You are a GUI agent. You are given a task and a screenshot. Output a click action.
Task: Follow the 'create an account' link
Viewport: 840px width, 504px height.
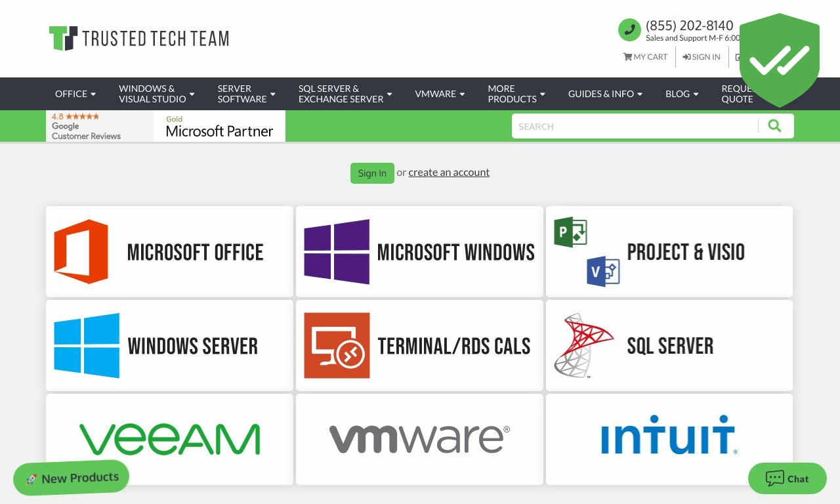[x=449, y=173]
